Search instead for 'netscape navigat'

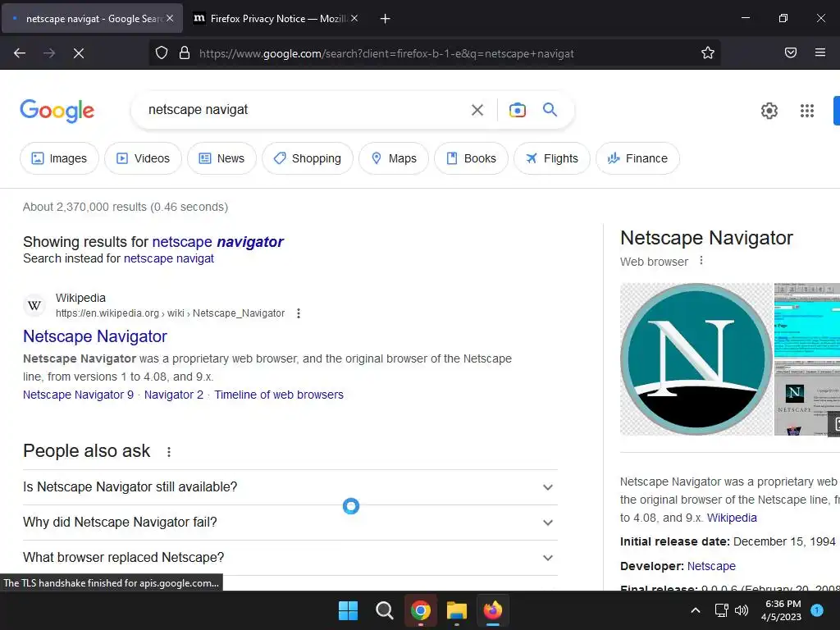coord(169,258)
